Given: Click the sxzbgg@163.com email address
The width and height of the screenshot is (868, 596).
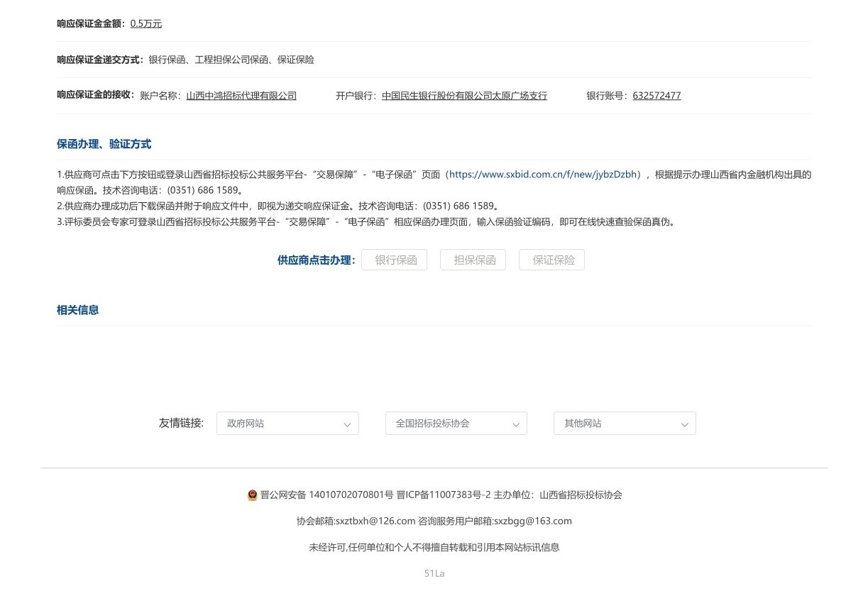Looking at the screenshot, I should [532, 521].
